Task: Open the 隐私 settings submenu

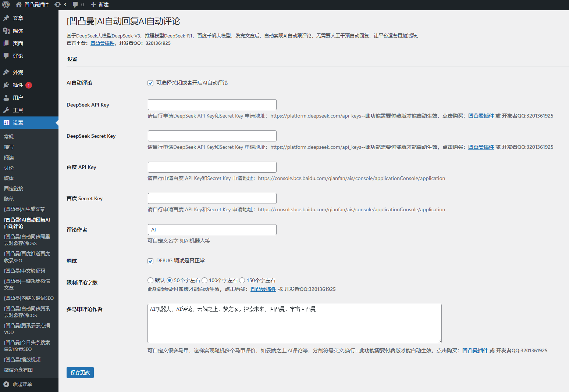Action: 9,199
